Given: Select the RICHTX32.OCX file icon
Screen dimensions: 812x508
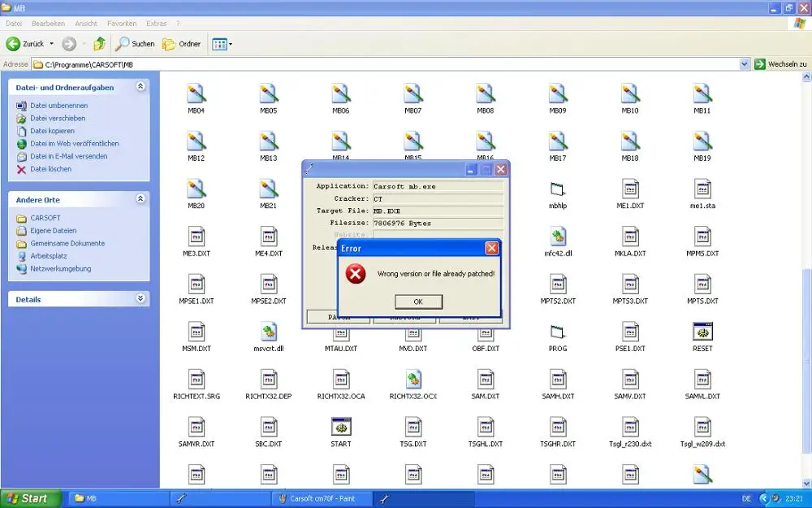Looking at the screenshot, I should [x=413, y=380].
